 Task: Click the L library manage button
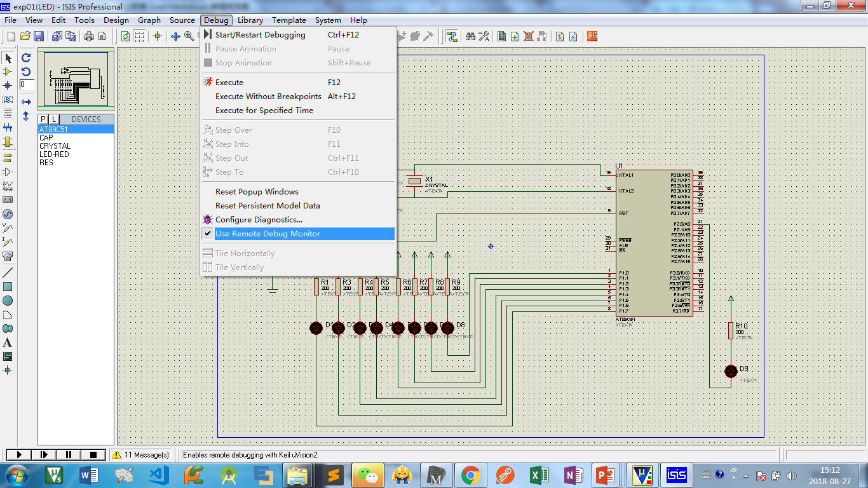pyautogui.click(x=54, y=119)
